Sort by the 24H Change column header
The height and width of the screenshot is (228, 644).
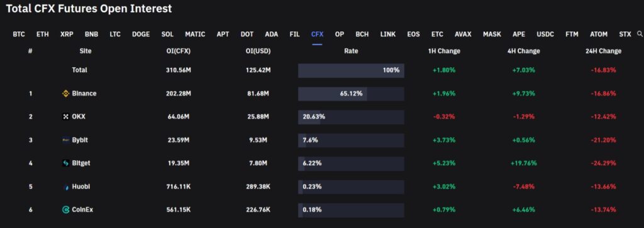click(x=603, y=52)
